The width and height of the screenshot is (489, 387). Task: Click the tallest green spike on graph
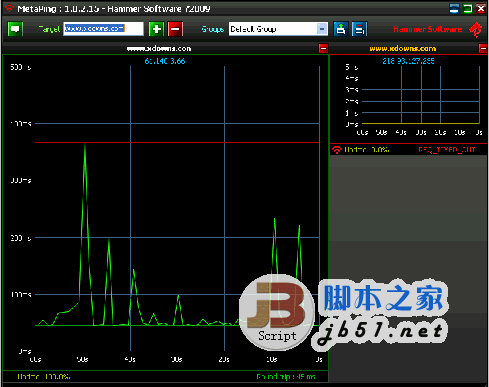click(85, 147)
